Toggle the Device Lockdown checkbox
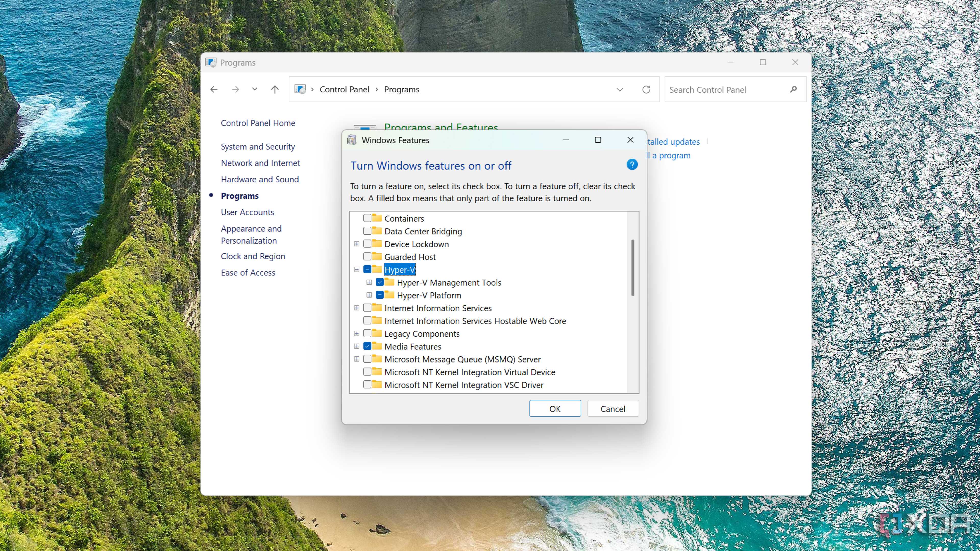 click(x=367, y=244)
